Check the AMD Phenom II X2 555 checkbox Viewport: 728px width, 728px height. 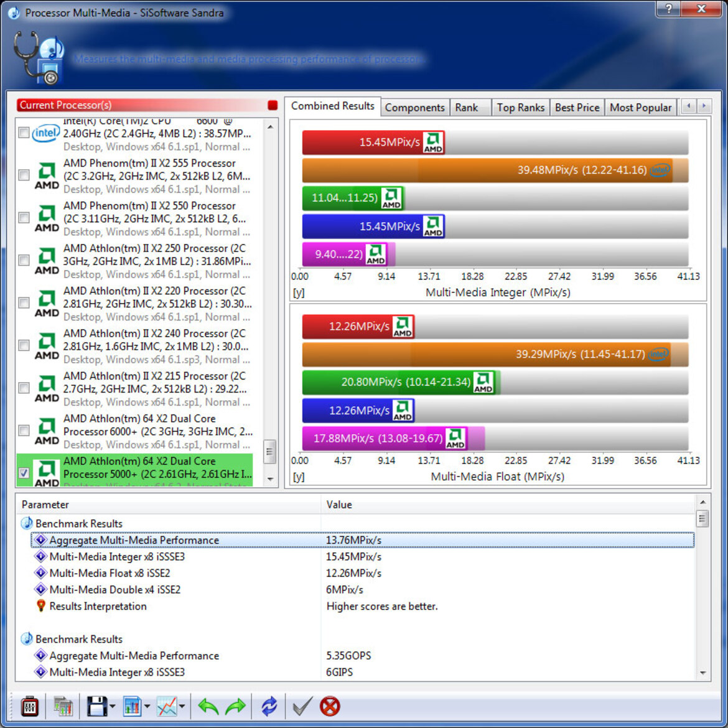click(24, 175)
